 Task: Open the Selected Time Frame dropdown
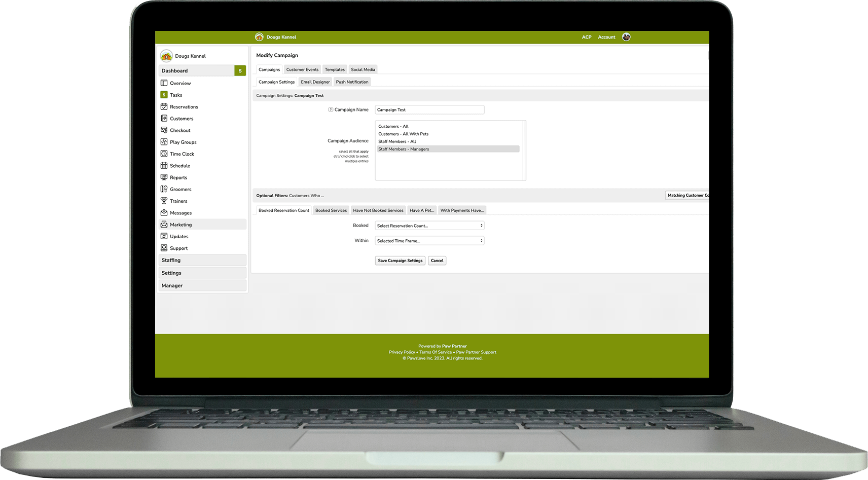point(429,241)
